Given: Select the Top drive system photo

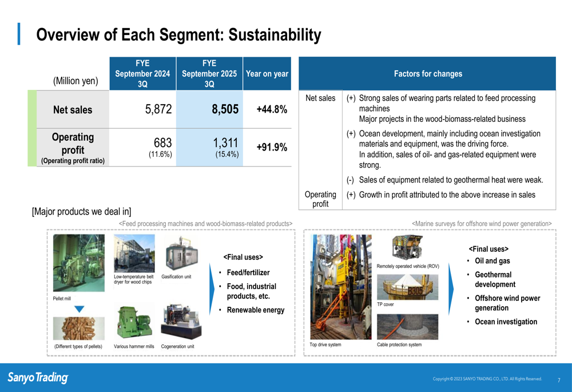Looking at the screenshot, I should point(341,287).
